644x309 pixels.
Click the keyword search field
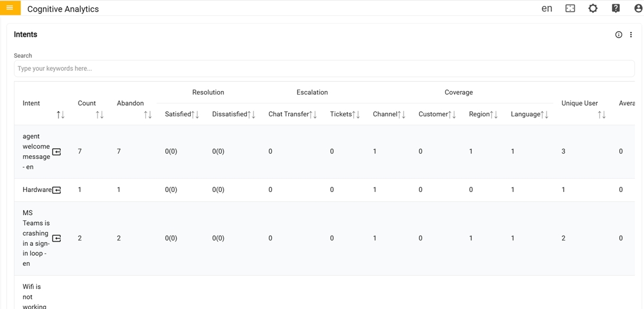324,69
